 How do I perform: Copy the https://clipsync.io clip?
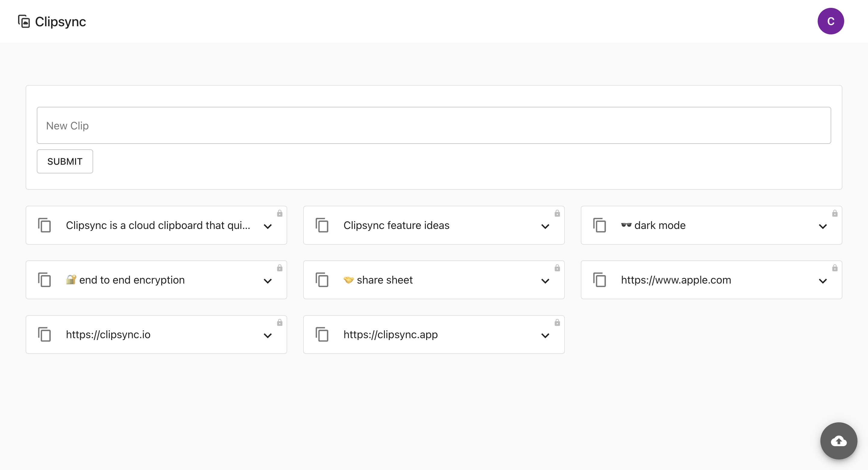[45, 335]
